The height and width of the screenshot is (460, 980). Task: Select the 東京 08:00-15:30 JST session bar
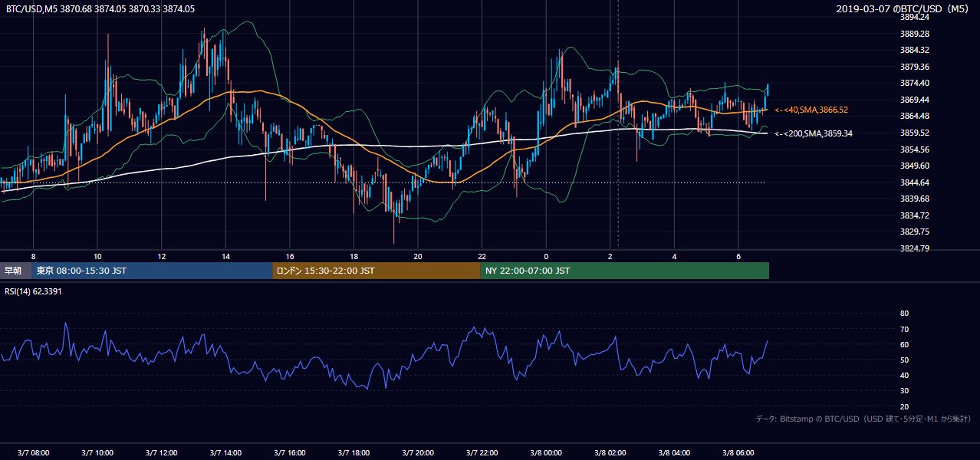click(x=153, y=271)
